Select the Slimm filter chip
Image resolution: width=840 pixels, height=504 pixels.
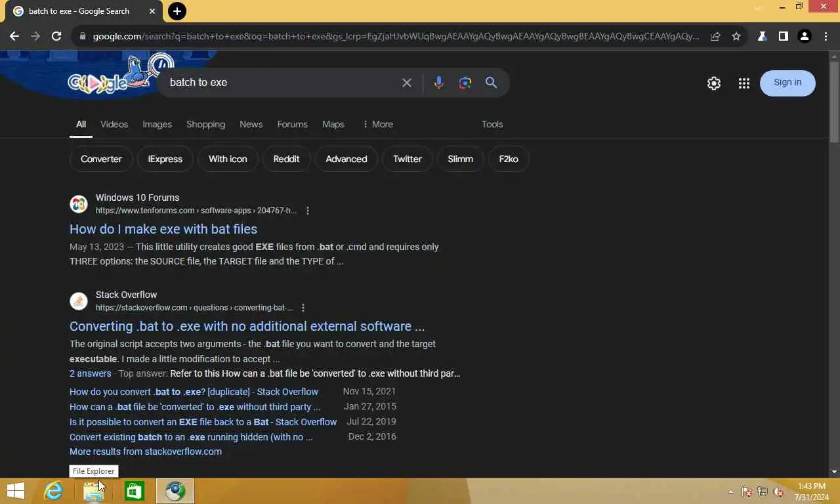pyautogui.click(x=460, y=159)
